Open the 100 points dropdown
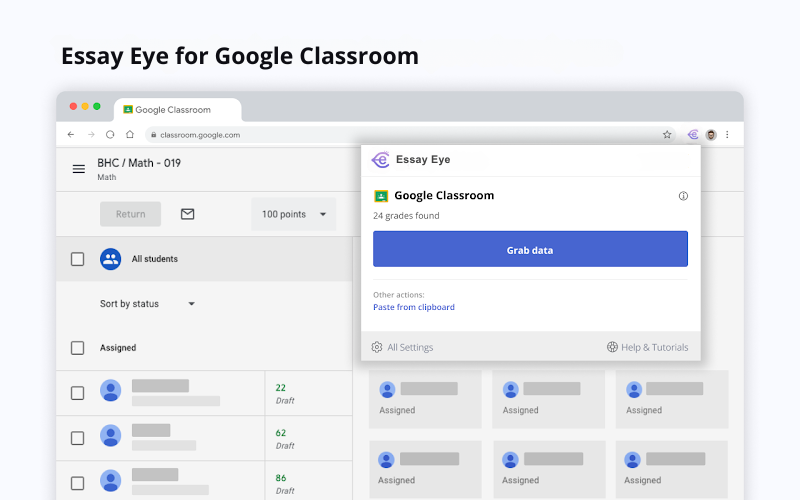This screenshot has height=500, width=800. [x=293, y=214]
